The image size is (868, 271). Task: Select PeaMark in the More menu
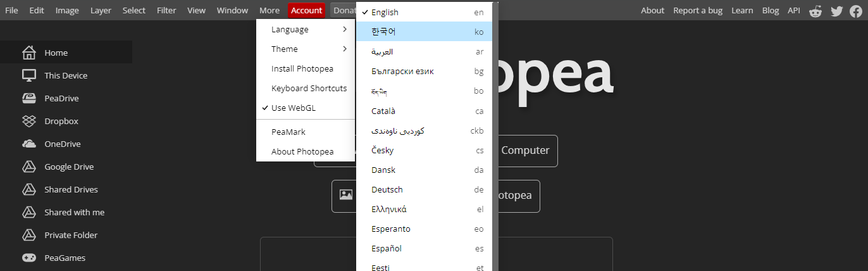(x=306, y=132)
